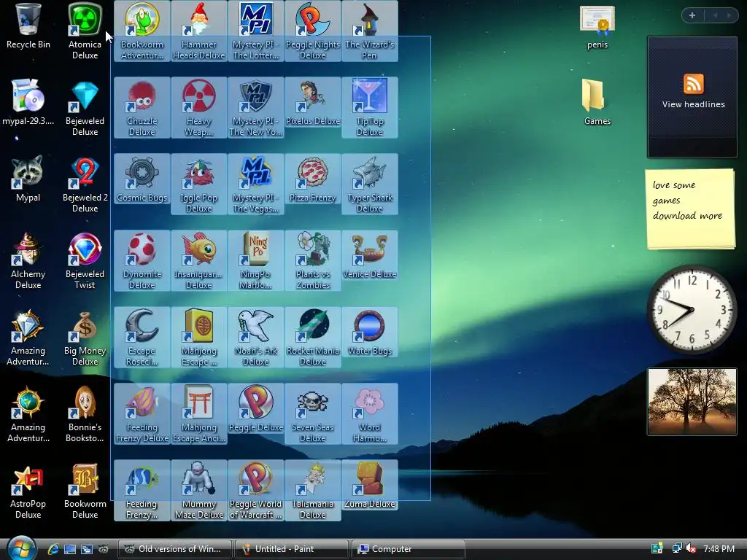Select the Mummy Maze Deluxe icon
The image size is (747, 560).
point(198,491)
